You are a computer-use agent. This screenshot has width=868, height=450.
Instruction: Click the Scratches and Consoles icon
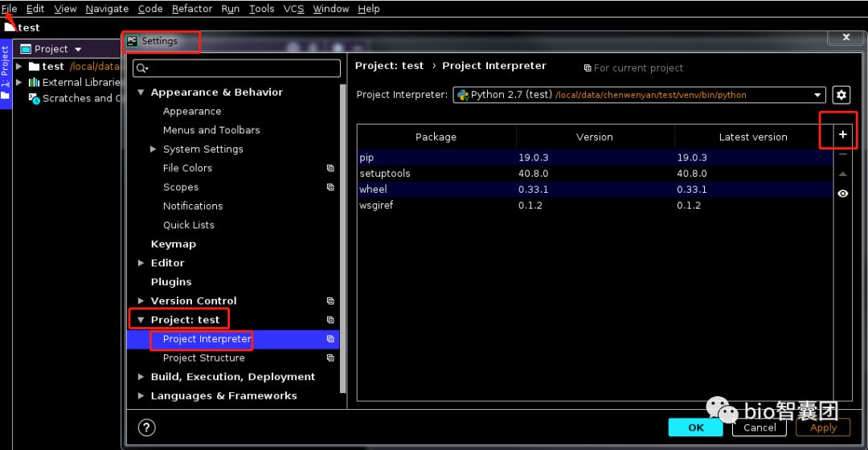coord(35,99)
